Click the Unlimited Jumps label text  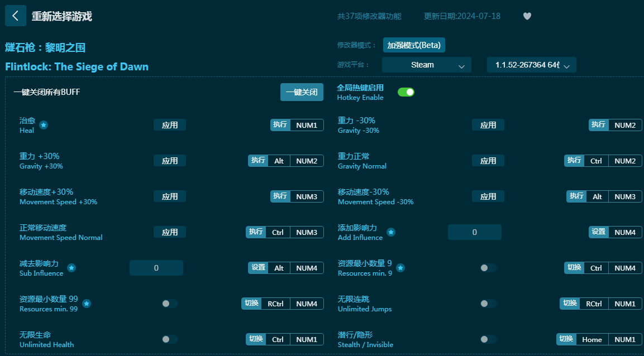[x=365, y=309]
